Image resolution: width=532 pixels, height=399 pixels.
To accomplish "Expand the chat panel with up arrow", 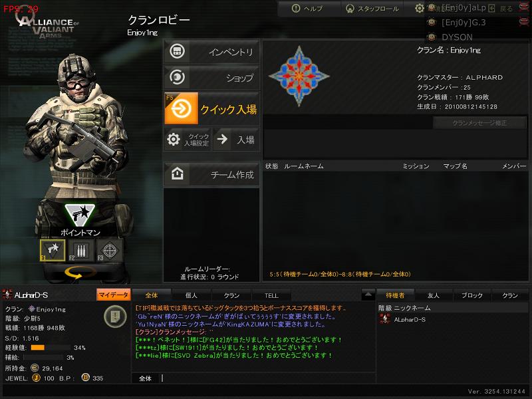I will pyautogui.click(x=368, y=295).
